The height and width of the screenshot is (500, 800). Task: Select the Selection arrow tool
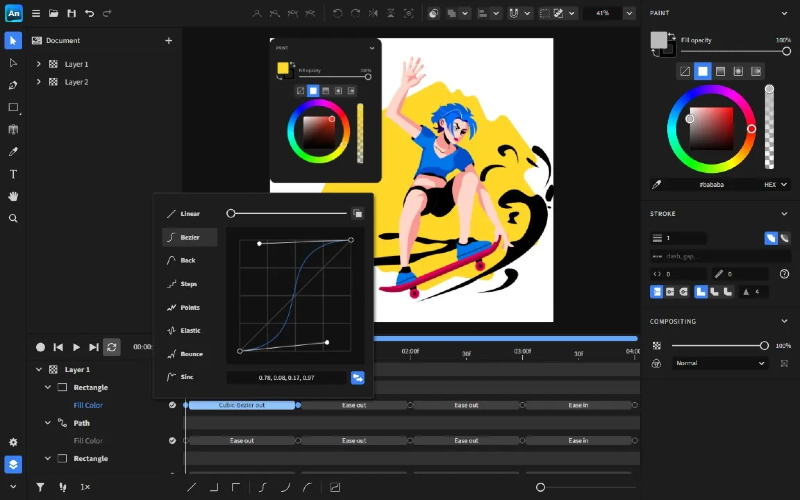click(13, 41)
